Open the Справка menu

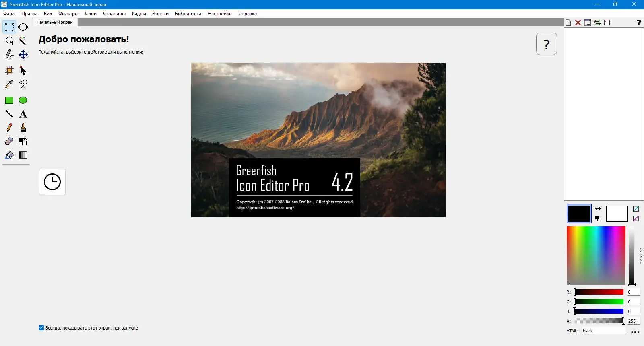coord(248,14)
